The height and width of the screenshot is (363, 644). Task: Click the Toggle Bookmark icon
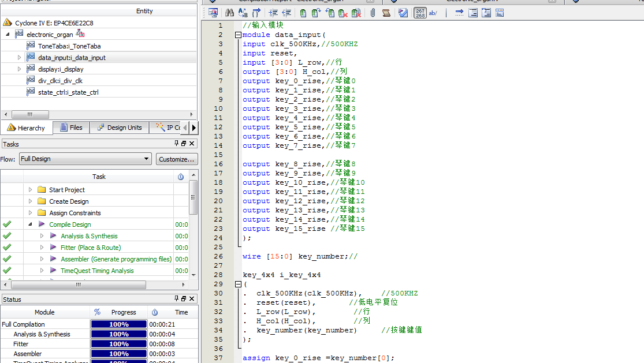coord(304,13)
